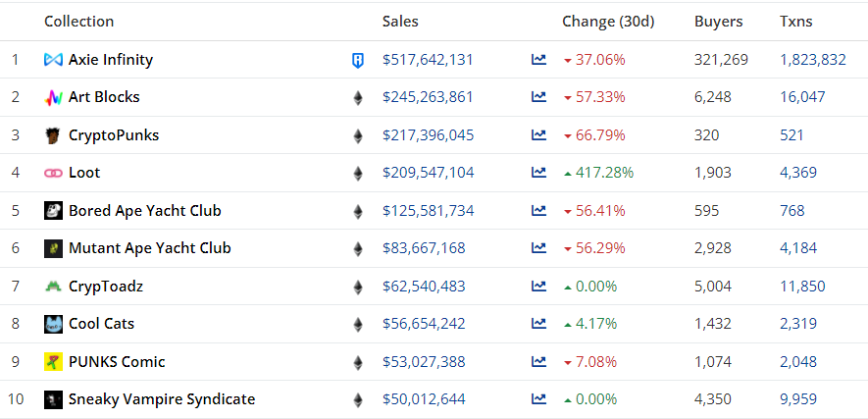
Task: Open the sales chart icon for Loot
Action: (538, 173)
